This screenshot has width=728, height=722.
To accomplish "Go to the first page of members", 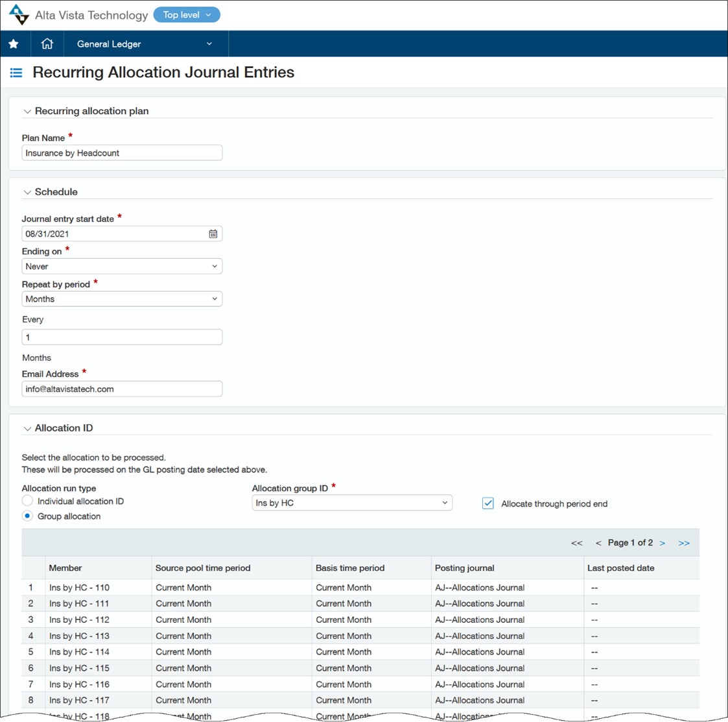I will pos(577,543).
